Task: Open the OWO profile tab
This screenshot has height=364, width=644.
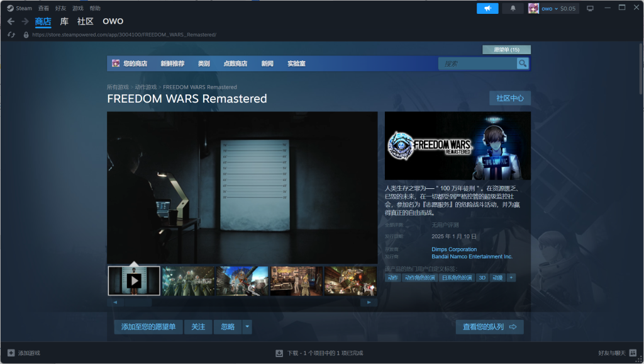Action: point(113,21)
